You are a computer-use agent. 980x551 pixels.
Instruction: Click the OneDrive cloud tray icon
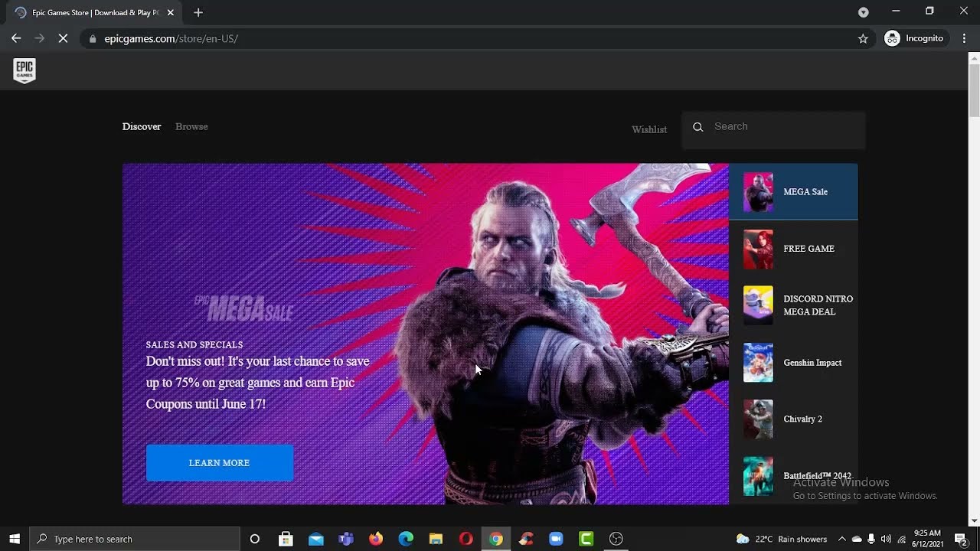[857, 539]
